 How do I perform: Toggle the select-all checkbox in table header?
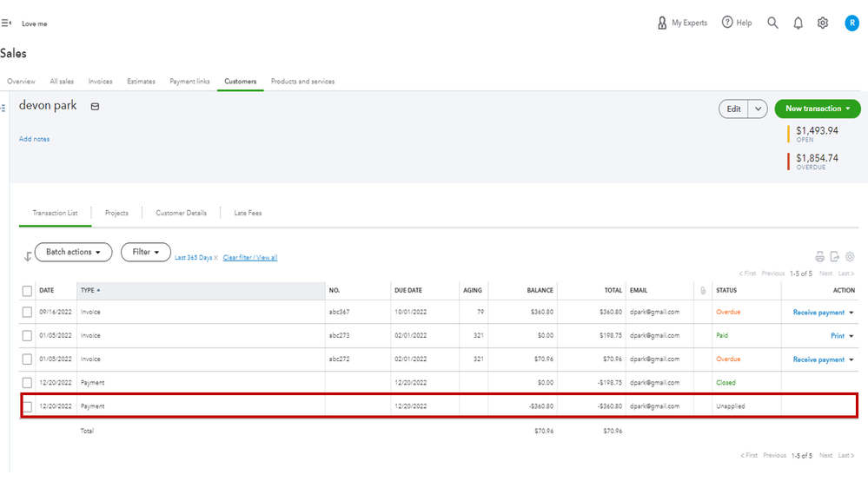coord(27,291)
